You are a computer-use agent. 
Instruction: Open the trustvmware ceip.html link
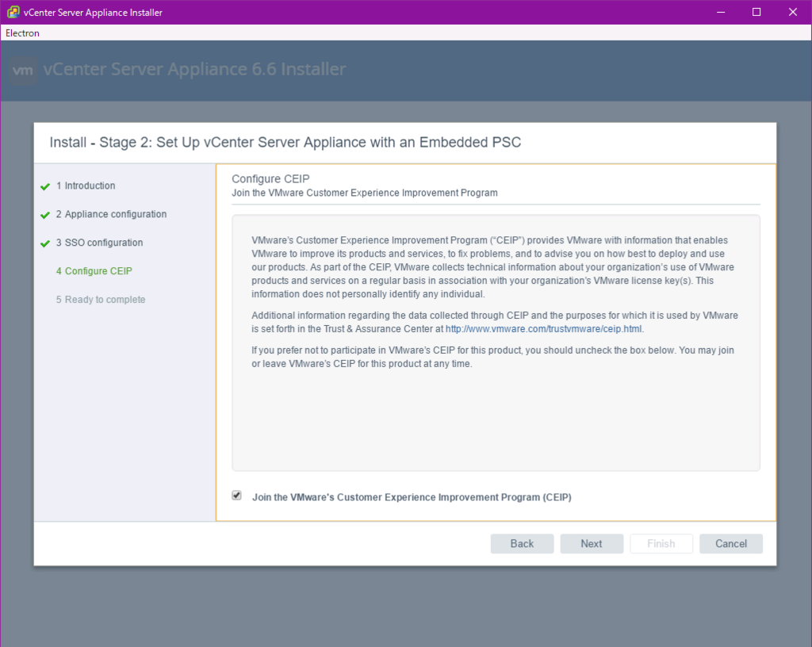(x=543, y=329)
